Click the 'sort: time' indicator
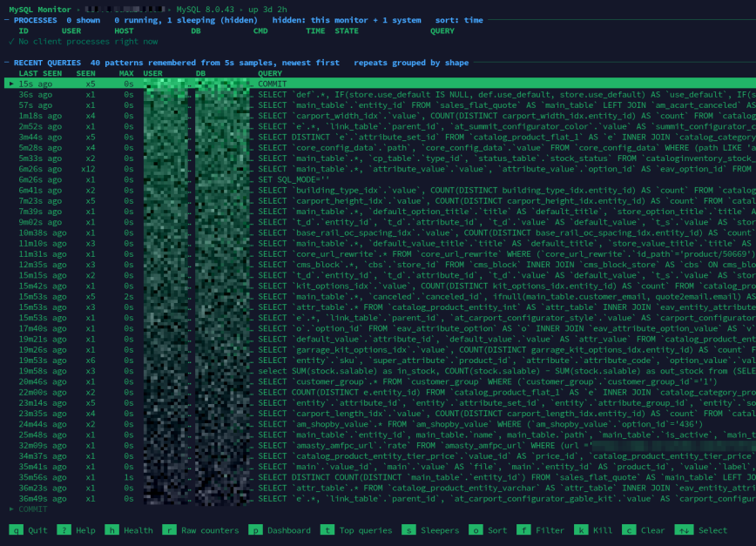This screenshot has width=756, height=546. click(458, 20)
